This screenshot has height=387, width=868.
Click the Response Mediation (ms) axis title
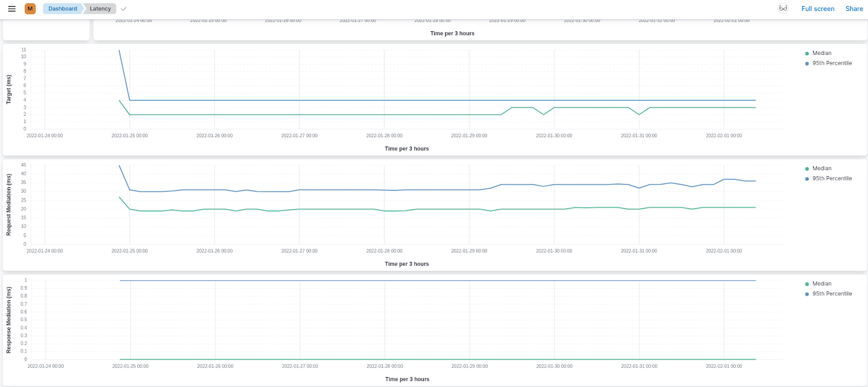[x=9, y=319]
